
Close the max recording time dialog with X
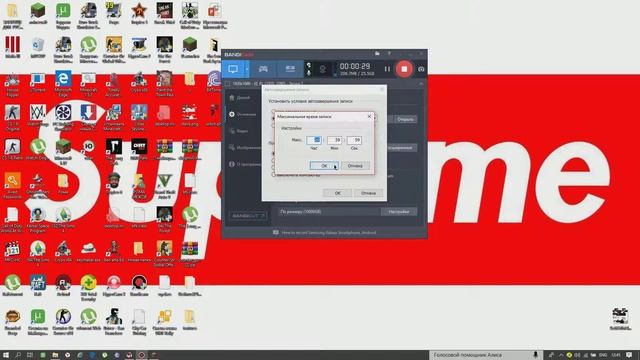coord(369,116)
